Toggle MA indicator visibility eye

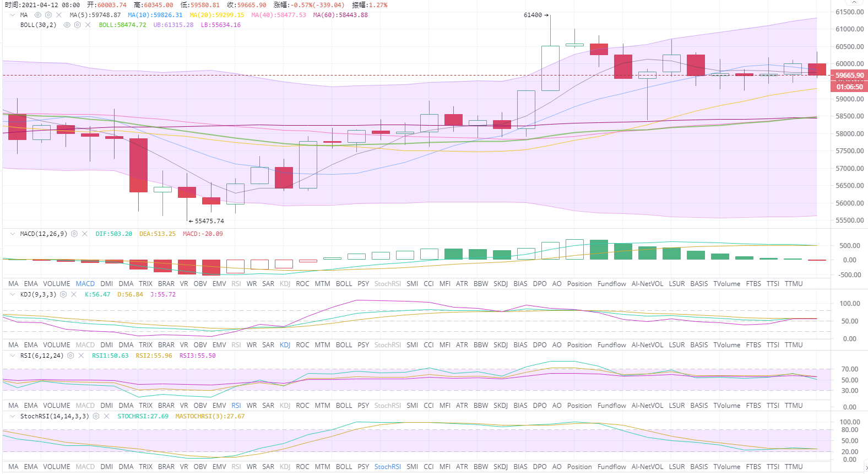click(x=38, y=15)
